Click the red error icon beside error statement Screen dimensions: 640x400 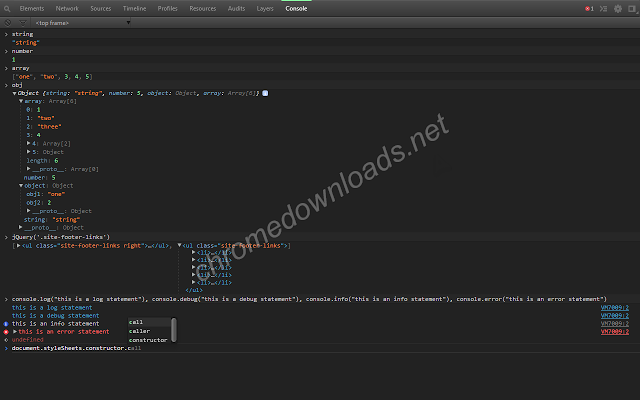[x=6, y=332]
